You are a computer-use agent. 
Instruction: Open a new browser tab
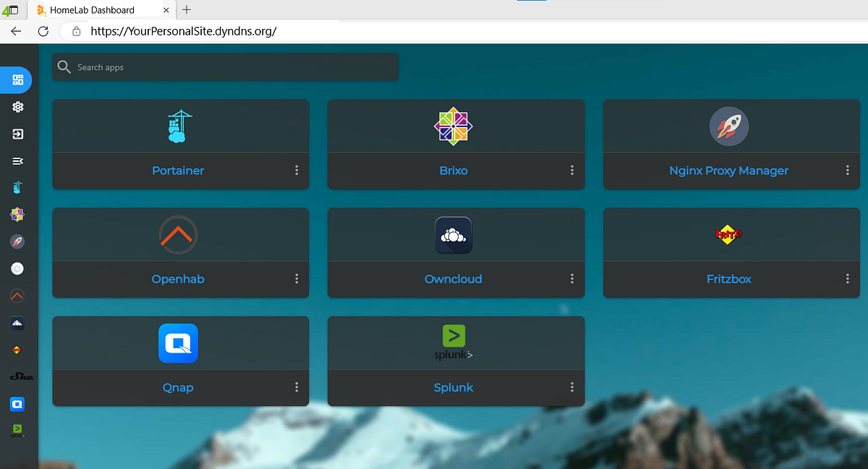tap(187, 9)
